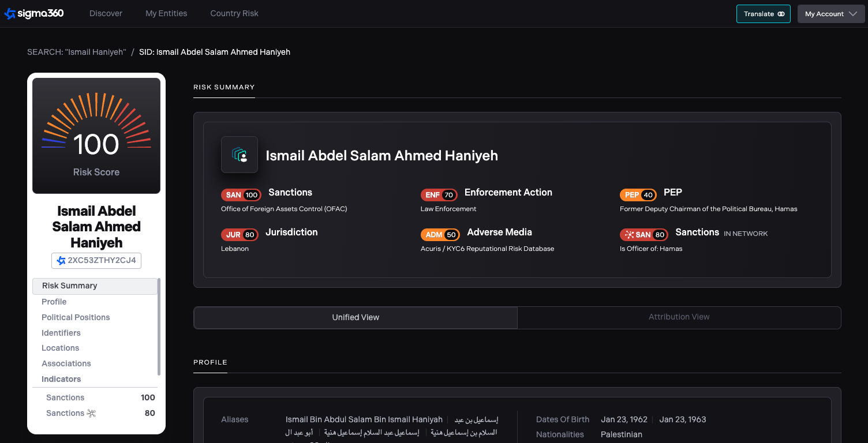Open the My Account dropdown

pyautogui.click(x=830, y=14)
